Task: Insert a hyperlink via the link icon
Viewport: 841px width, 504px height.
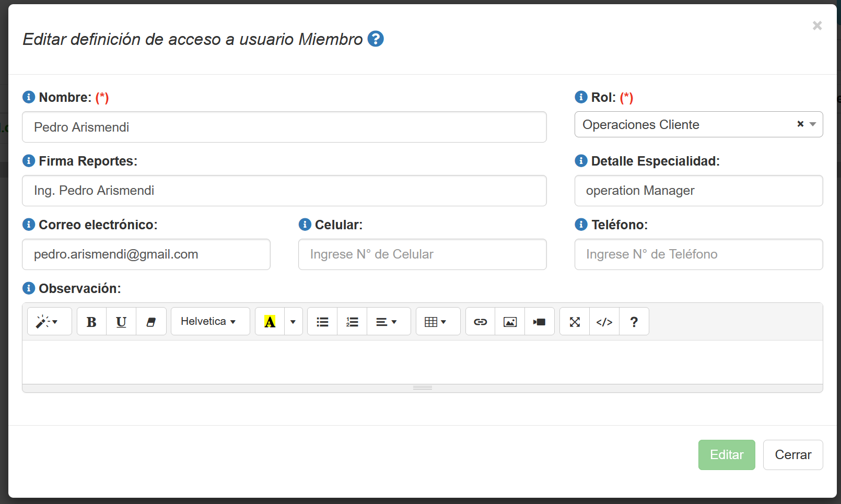Action: (x=480, y=322)
